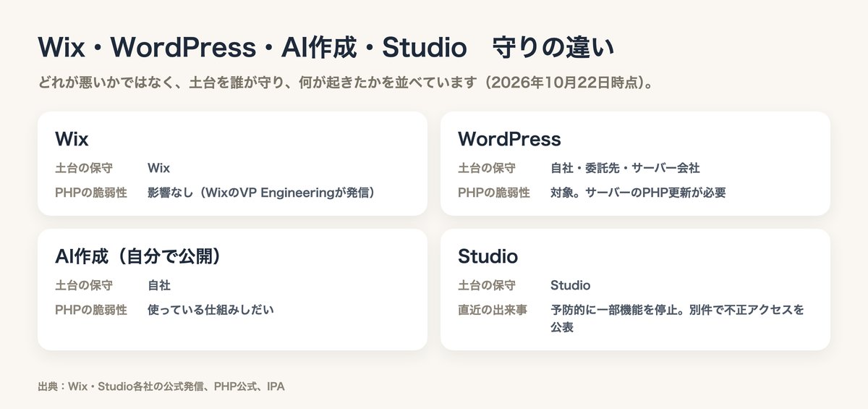Select the WordPress card heading

pos(509,138)
